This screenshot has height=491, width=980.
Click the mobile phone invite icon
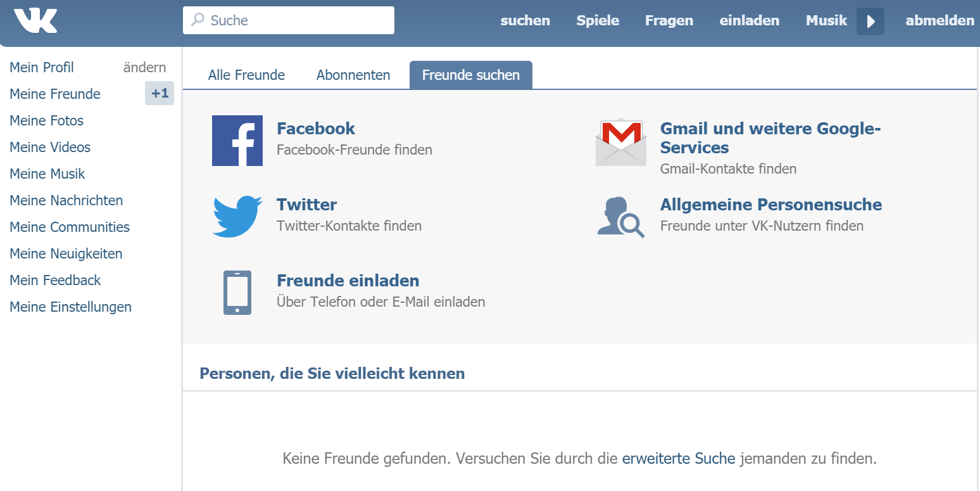coord(237,293)
